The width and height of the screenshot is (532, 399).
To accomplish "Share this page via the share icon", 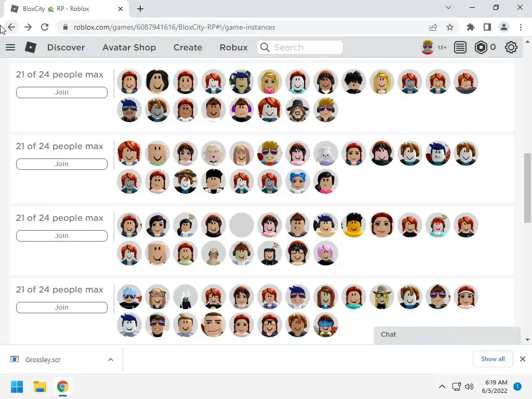I will click(433, 27).
